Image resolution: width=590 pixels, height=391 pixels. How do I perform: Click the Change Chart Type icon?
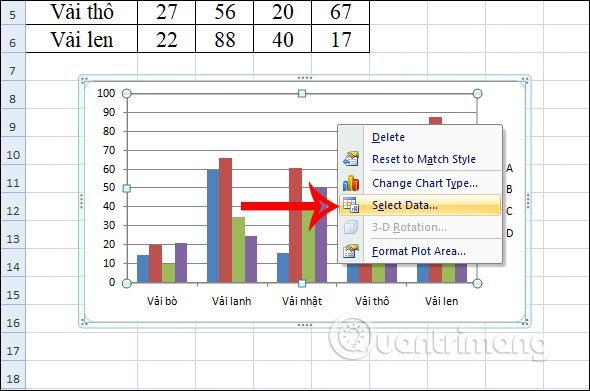point(351,183)
